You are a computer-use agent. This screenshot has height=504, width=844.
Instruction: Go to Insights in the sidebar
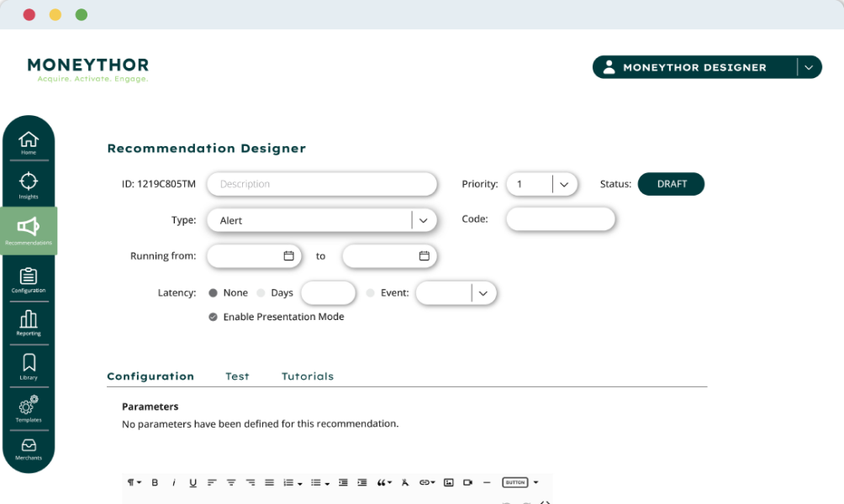pyautogui.click(x=29, y=185)
